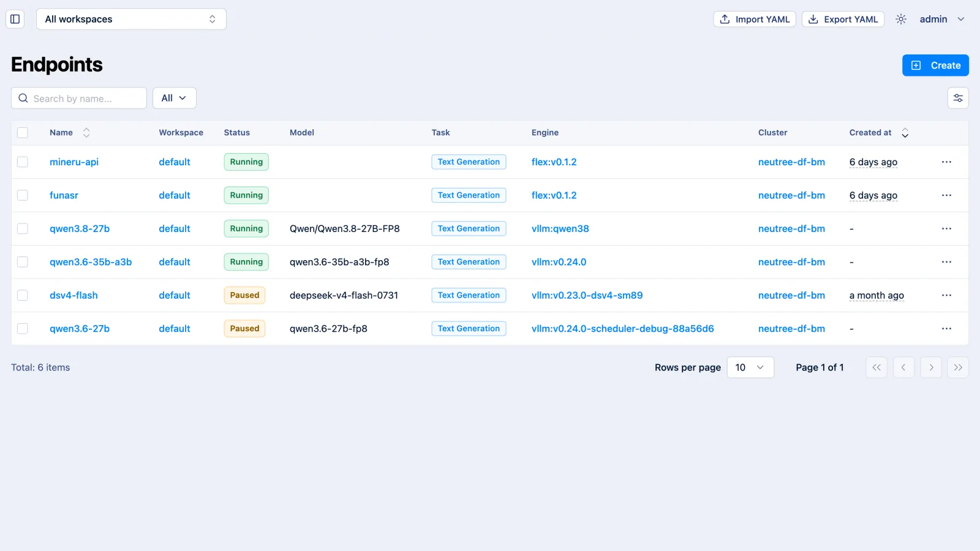This screenshot has width=980, height=551.
Task: Open the All workspaces selector
Action: click(x=131, y=19)
